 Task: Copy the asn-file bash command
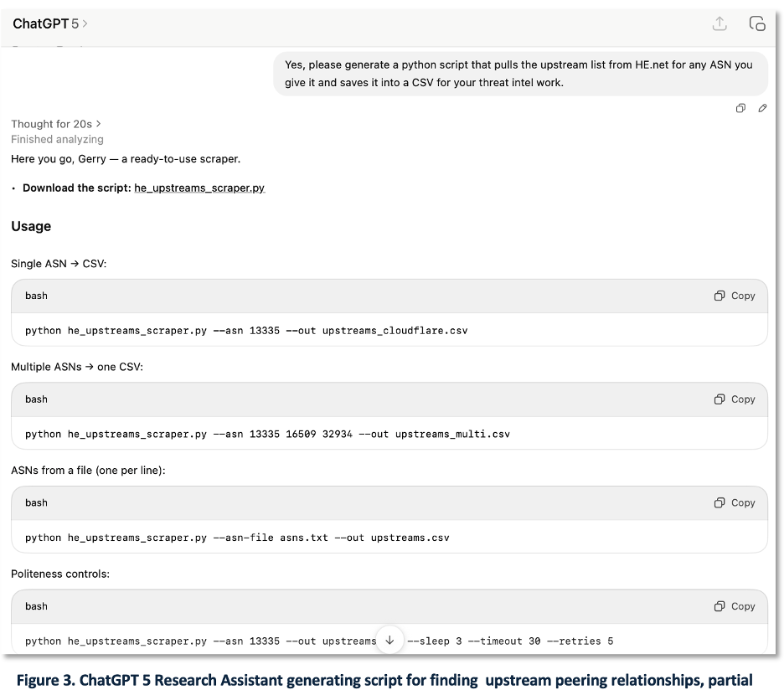pos(735,502)
